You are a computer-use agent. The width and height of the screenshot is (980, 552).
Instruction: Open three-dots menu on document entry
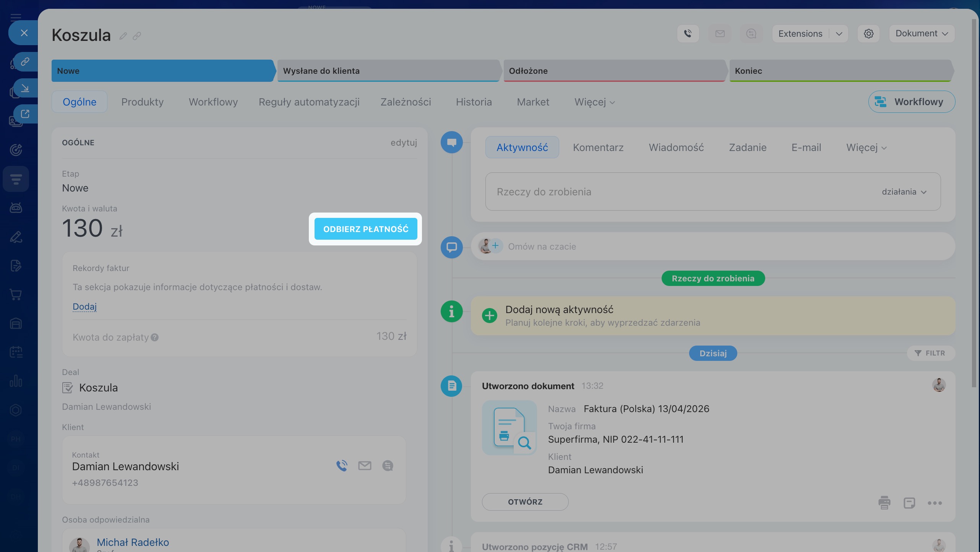click(935, 503)
